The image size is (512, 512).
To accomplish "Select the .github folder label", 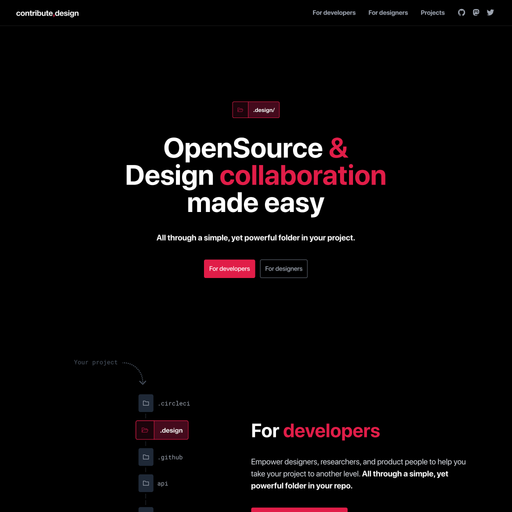I will point(170,457).
